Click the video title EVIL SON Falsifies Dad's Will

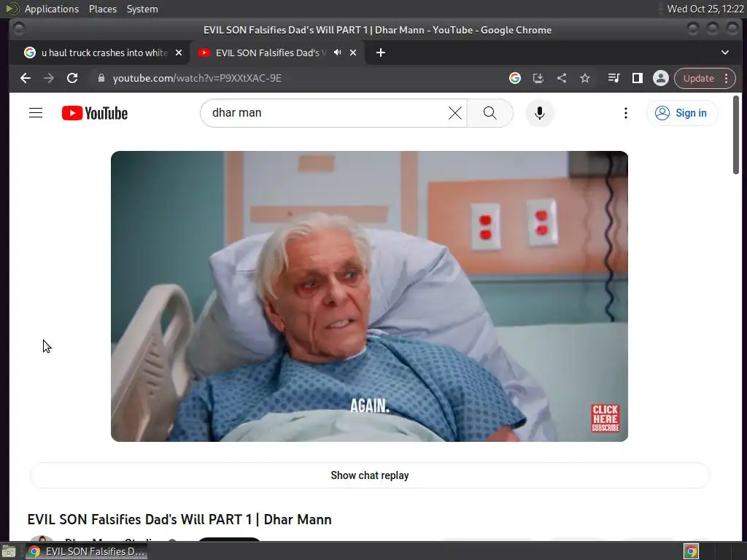[179, 519]
